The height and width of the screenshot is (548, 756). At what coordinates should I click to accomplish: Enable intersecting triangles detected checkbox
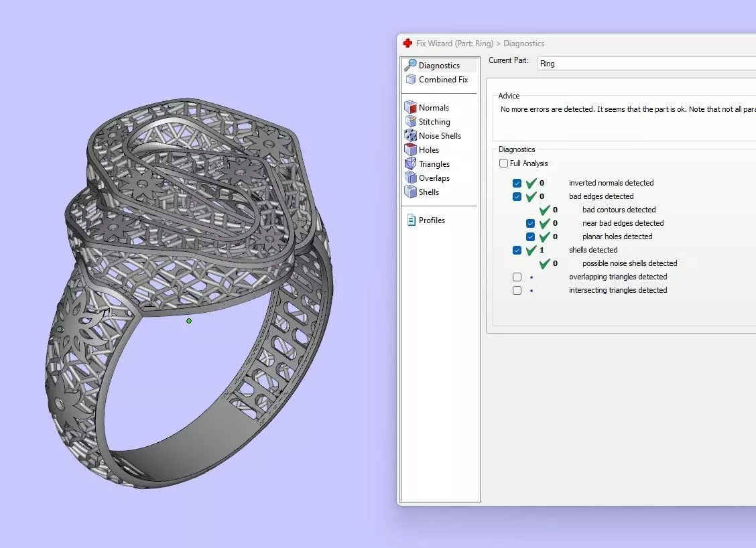point(517,290)
